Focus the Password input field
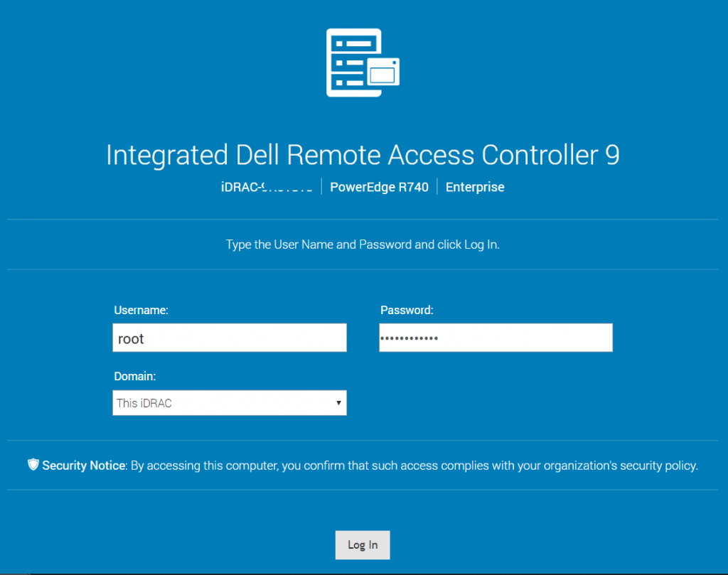Screen dimensions: 728x575 pos(496,338)
